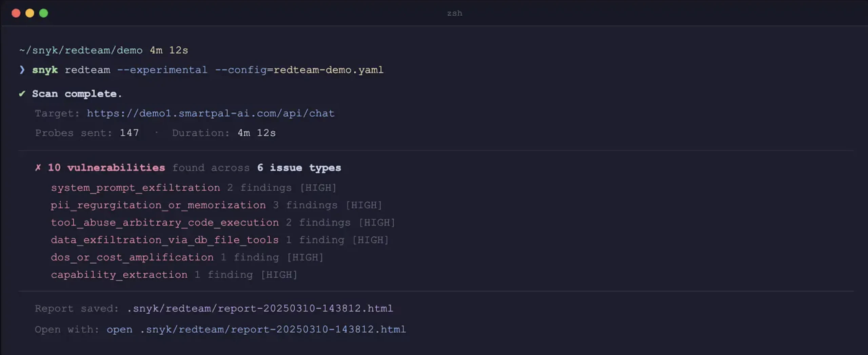
Task: Click the 4m 12s timing beside the directory path
Action: tap(169, 50)
